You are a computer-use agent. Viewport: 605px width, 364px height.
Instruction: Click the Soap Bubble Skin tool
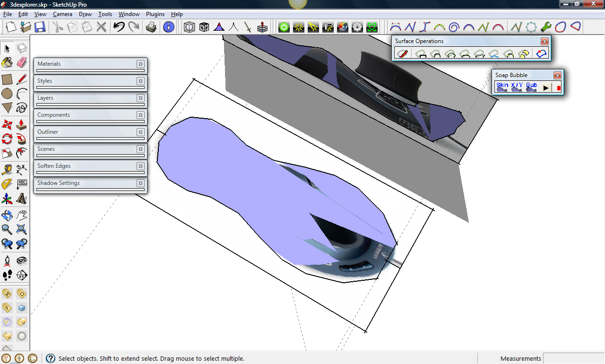tap(502, 87)
